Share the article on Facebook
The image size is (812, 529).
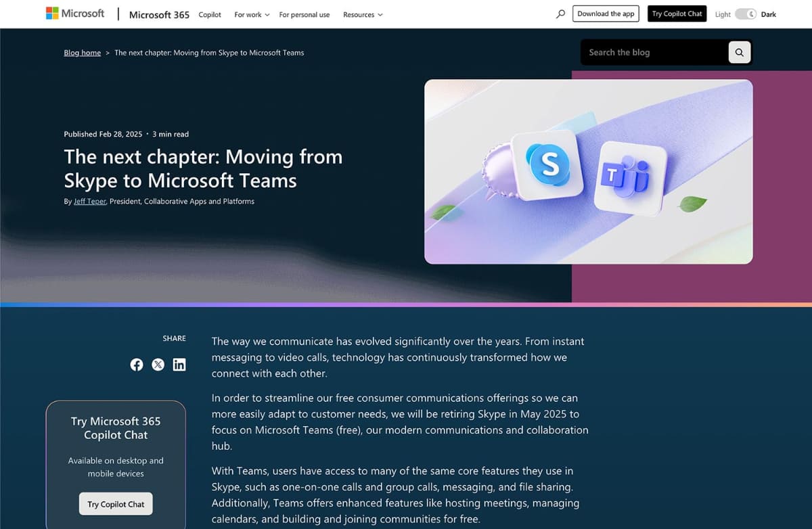pyautogui.click(x=137, y=365)
